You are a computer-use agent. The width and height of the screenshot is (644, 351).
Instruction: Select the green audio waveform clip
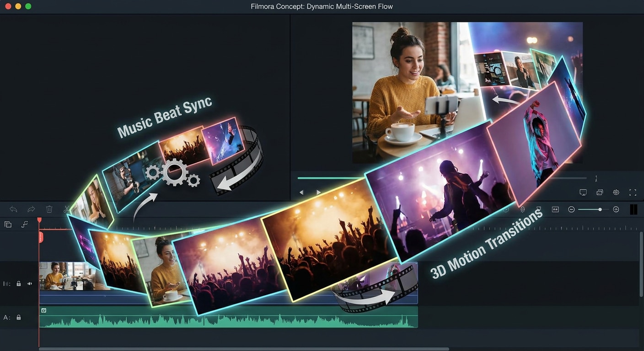(x=229, y=317)
